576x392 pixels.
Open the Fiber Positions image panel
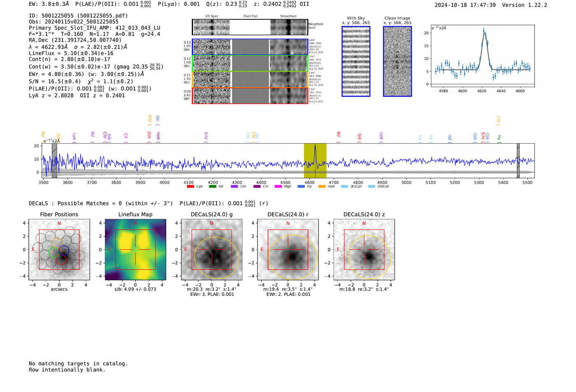click(x=59, y=250)
